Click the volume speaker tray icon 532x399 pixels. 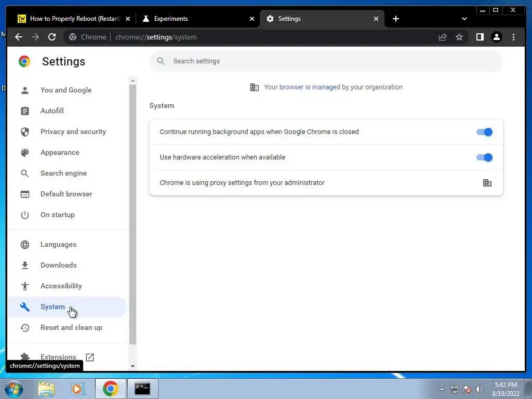(x=480, y=389)
